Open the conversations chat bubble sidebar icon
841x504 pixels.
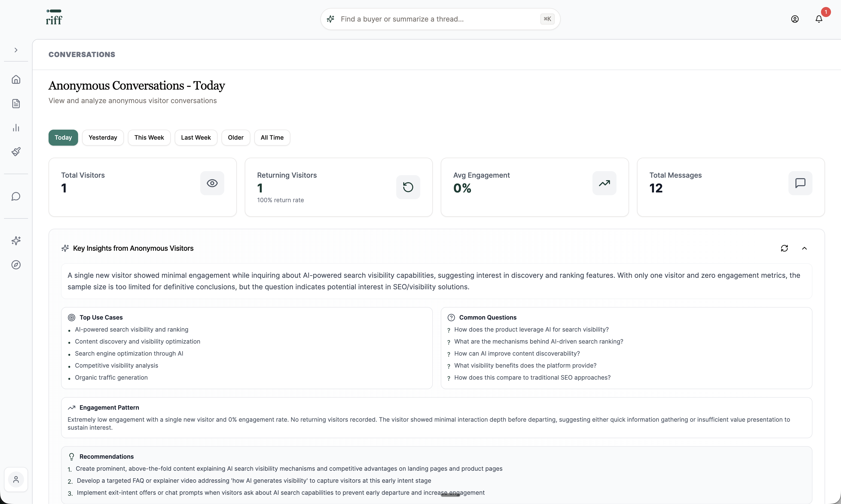16,196
